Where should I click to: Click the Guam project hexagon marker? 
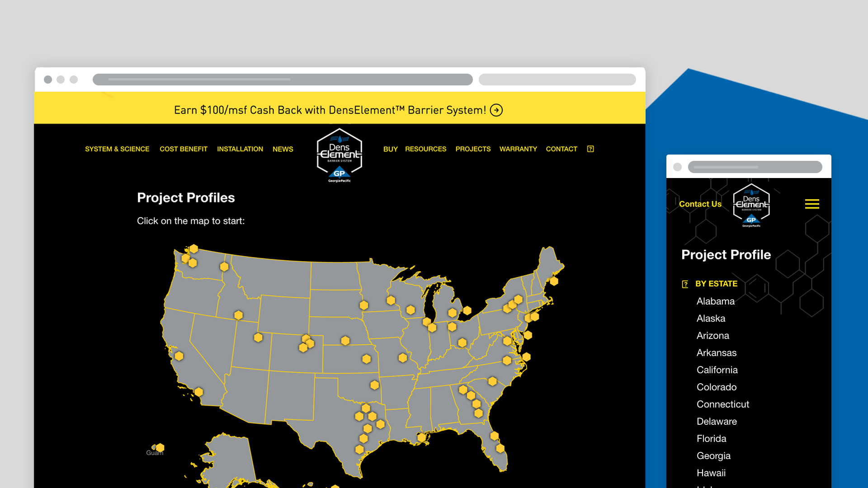coord(160,448)
